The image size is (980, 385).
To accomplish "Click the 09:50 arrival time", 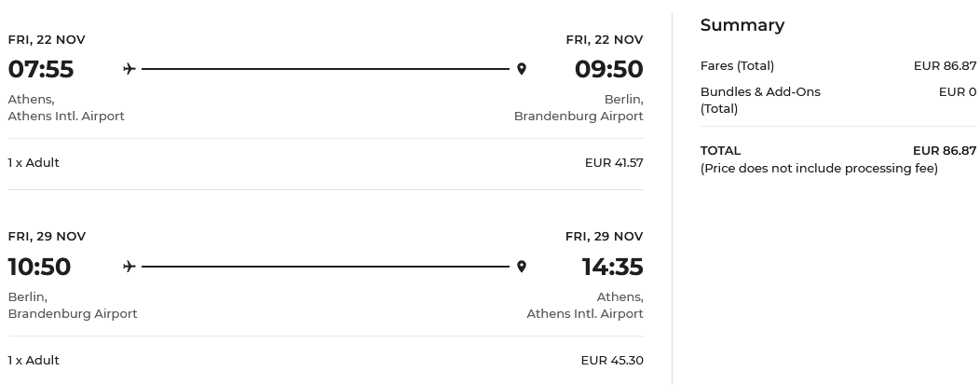I will [x=608, y=69].
